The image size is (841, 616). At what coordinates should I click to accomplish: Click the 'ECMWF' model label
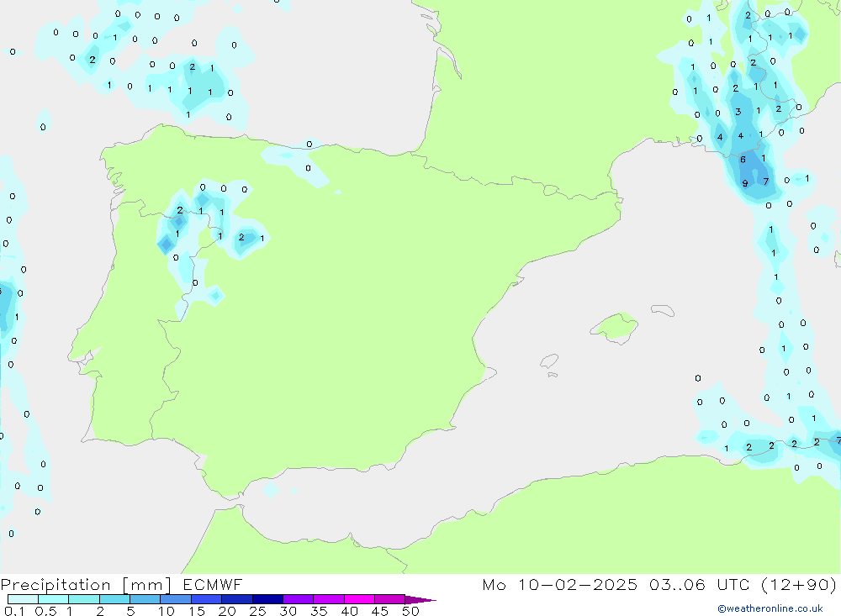(213, 584)
